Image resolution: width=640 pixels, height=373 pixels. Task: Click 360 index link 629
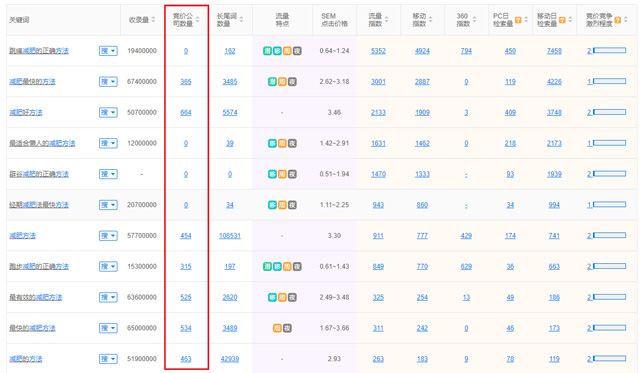pos(466,266)
